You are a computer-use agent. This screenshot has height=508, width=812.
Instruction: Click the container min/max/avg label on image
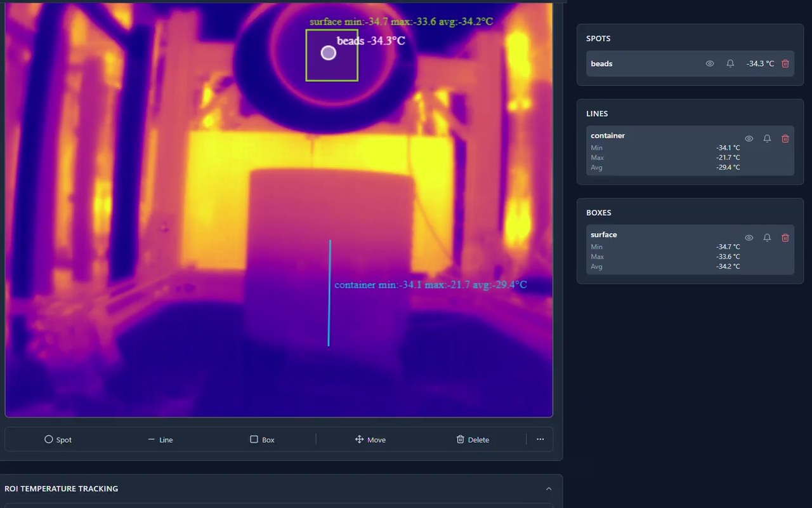coord(431,284)
